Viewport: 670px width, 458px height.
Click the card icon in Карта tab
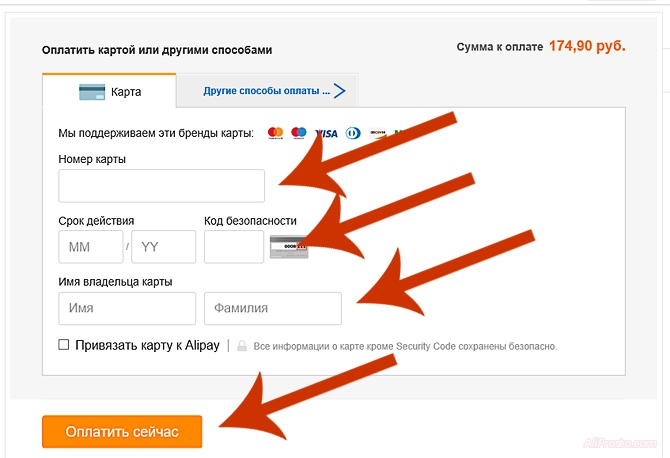(92, 92)
